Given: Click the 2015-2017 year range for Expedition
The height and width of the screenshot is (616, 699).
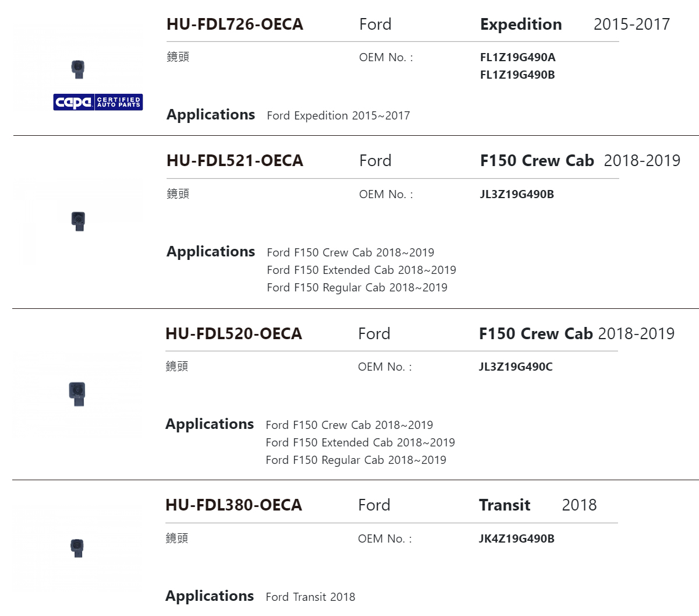Looking at the screenshot, I should click(x=631, y=24).
